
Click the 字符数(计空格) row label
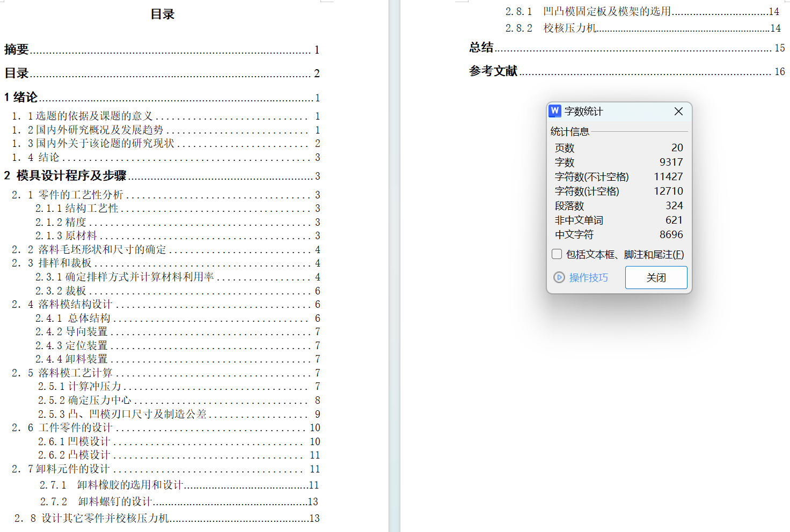click(587, 191)
